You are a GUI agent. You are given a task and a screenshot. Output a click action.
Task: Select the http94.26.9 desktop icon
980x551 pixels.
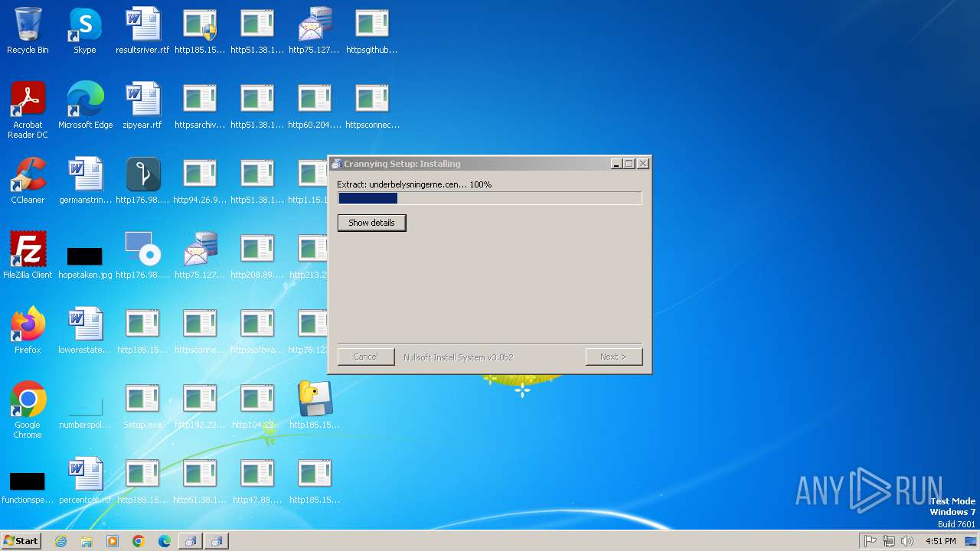coord(200,181)
